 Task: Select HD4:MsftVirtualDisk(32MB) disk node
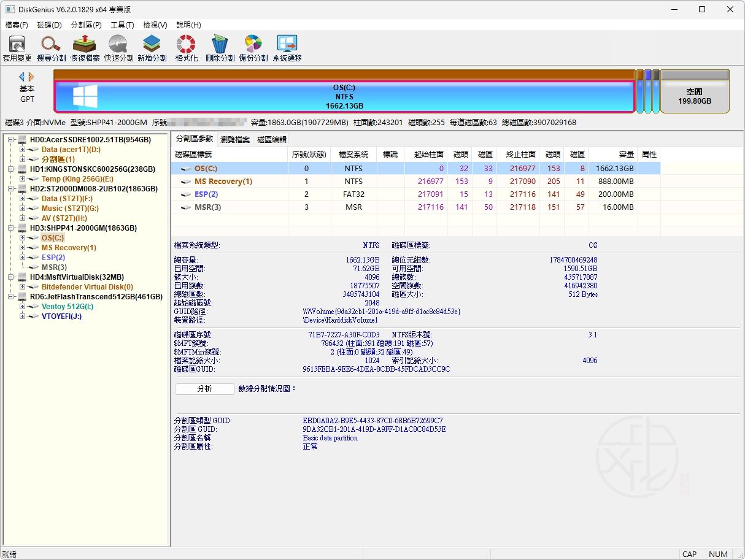coord(77,277)
